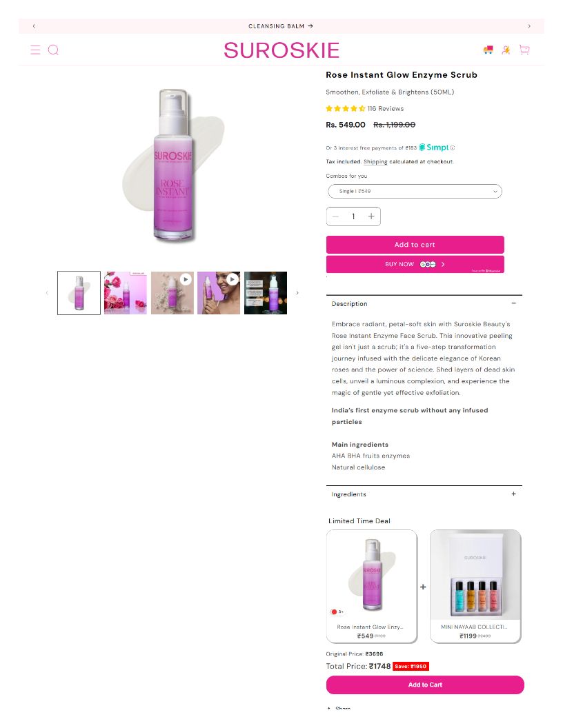563x728 pixels.
Task: Increase quantity with plus button
Action: 371,216
